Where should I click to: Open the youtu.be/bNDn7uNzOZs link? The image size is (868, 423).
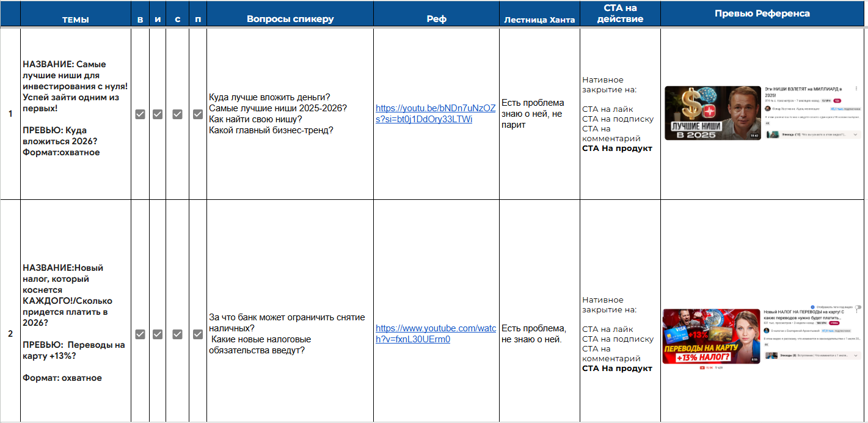(436, 114)
